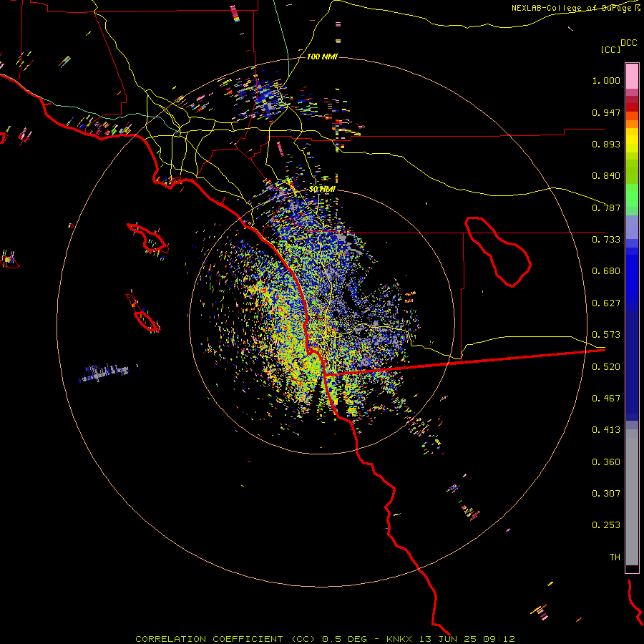This screenshot has height=644, width=644.
Task: Click the TH threshold label
Action: [x=615, y=557]
